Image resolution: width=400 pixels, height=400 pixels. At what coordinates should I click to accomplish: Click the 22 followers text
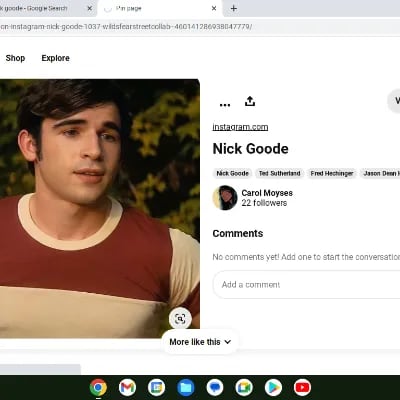(264, 203)
